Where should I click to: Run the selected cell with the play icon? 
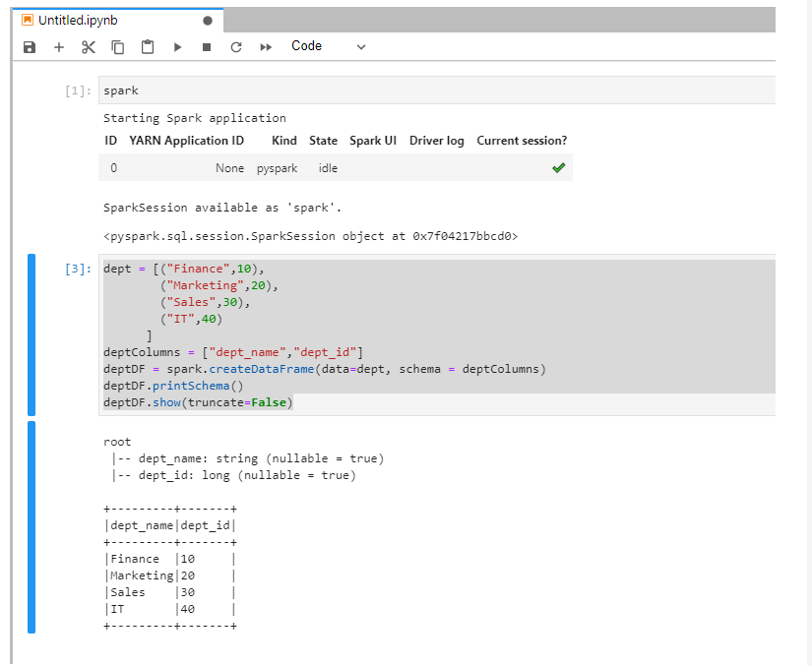click(177, 47)
